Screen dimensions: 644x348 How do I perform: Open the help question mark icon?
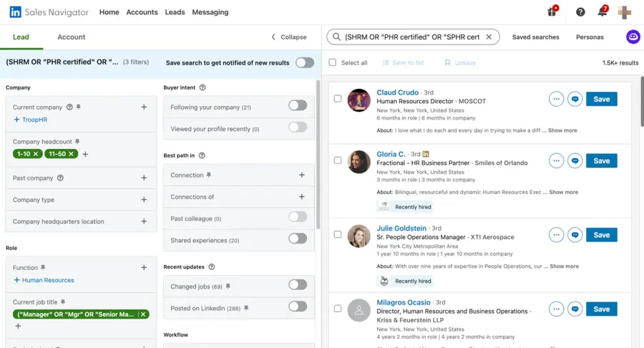pos(580,12)
